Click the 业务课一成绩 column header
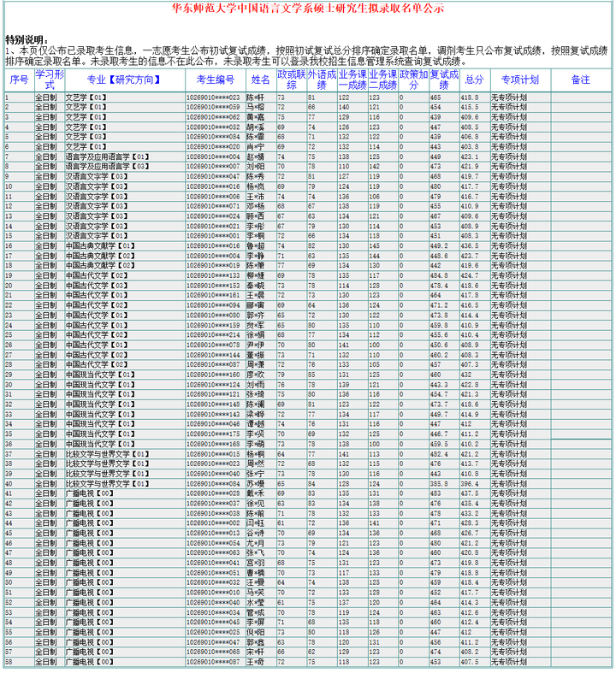The image size is (616, 673). coord(352,80)
